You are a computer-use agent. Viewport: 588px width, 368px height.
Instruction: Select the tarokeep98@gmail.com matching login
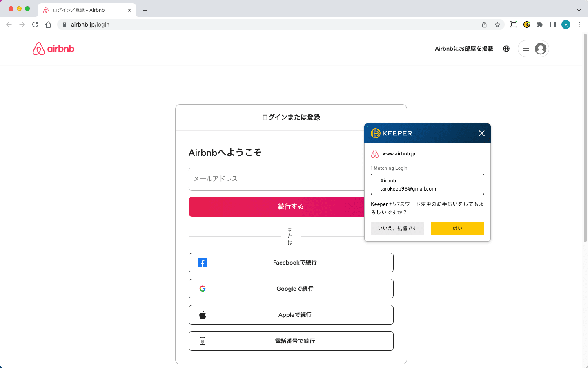click(x=427, y=184)
